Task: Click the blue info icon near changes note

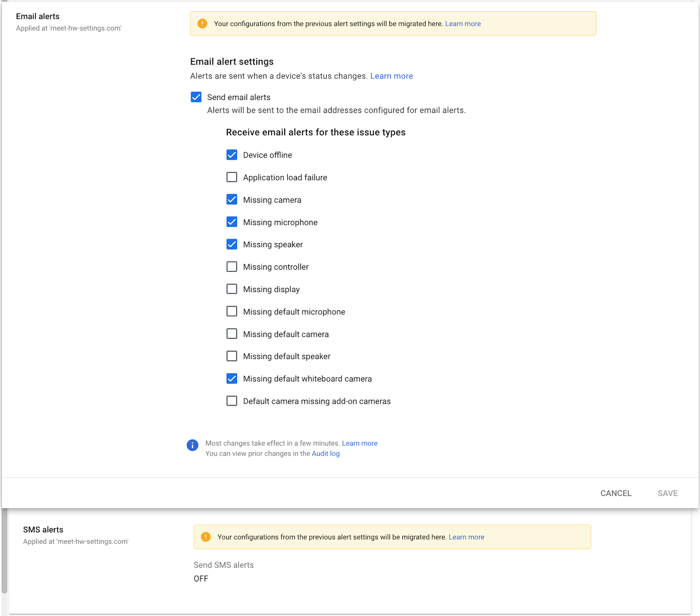Action: [192, 445]
